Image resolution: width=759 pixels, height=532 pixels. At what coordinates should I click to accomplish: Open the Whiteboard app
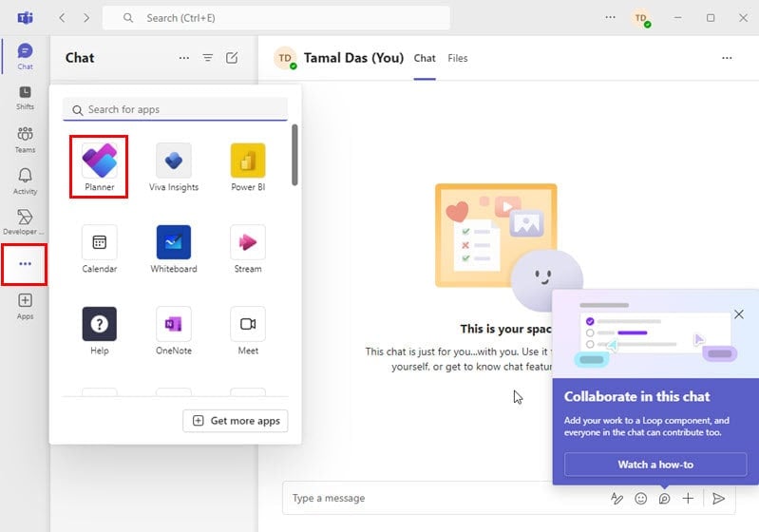(x=173, y=249)
